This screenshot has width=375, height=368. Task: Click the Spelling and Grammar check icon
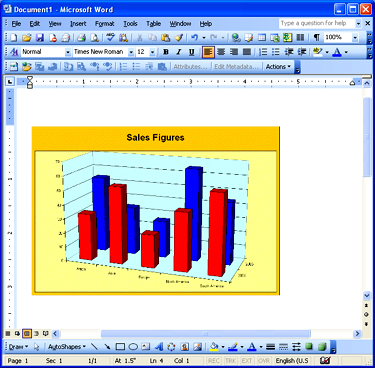pos(110,37)
